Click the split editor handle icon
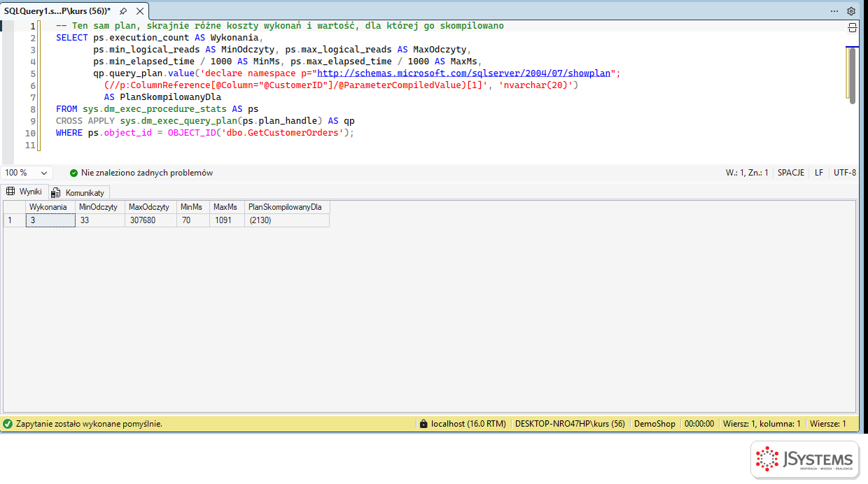Viewport: 868px width, 484px height. (x=852, y=27)
